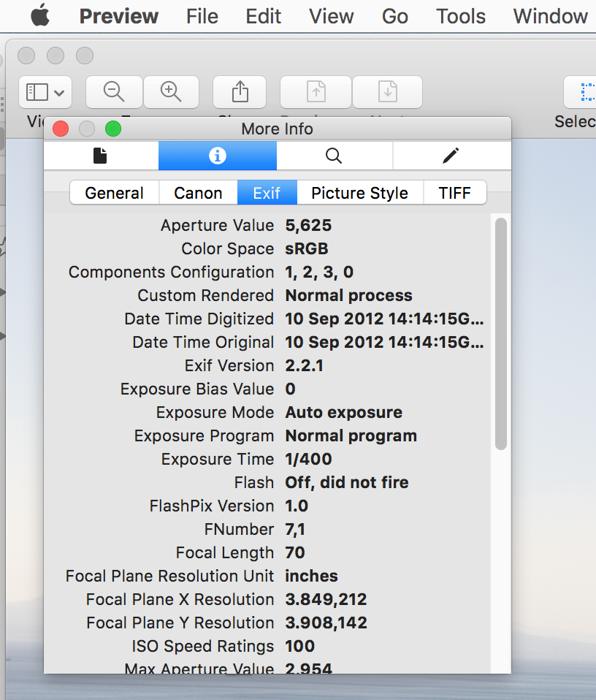596x700 pixels.
Task: Open the Go menu
Action: [x=395, y=17]
